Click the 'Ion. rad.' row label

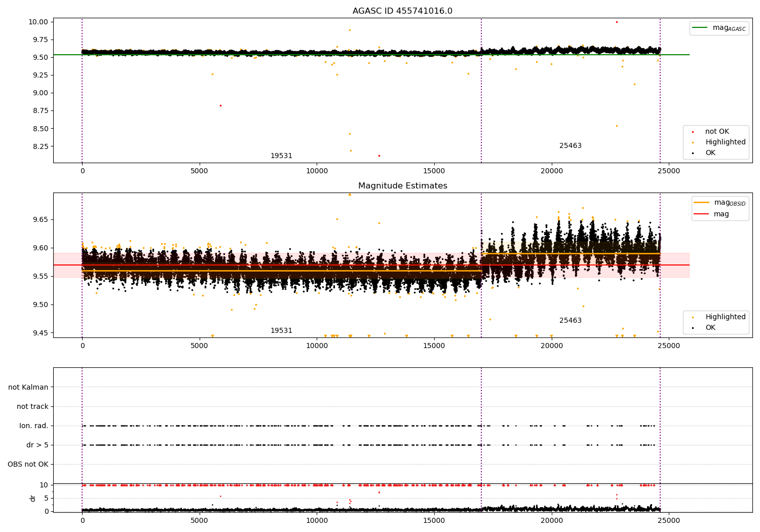click(34, 426)
